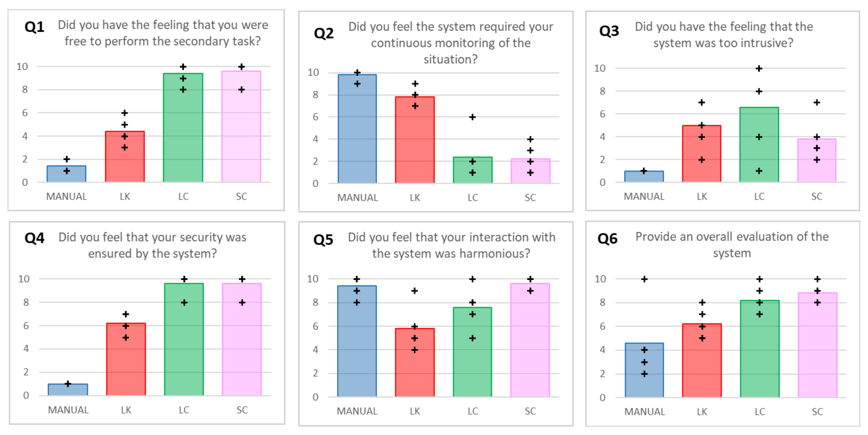Click the LC axis label in Q3

(759, 196)
